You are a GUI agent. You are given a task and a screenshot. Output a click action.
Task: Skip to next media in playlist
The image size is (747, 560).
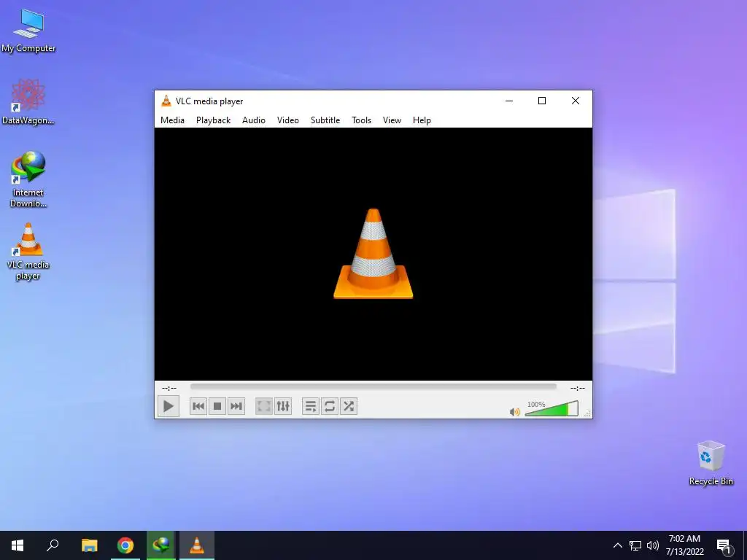pos(236,406)
